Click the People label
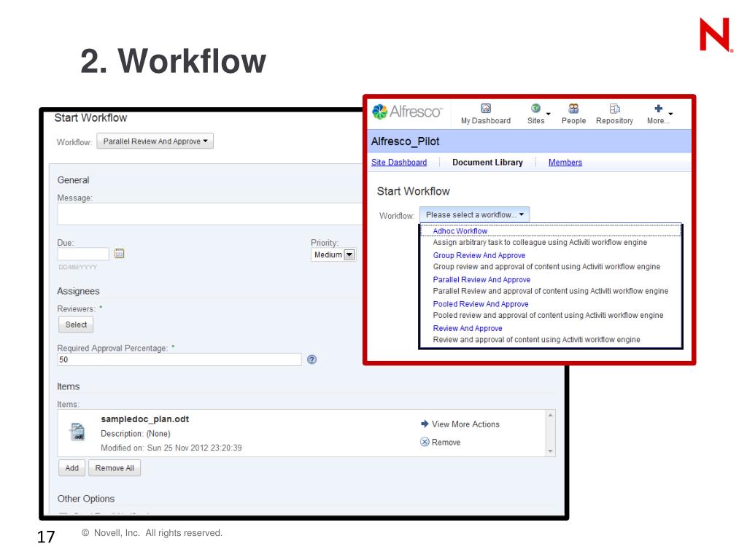The image size is (747, 560). click(573, 121)
